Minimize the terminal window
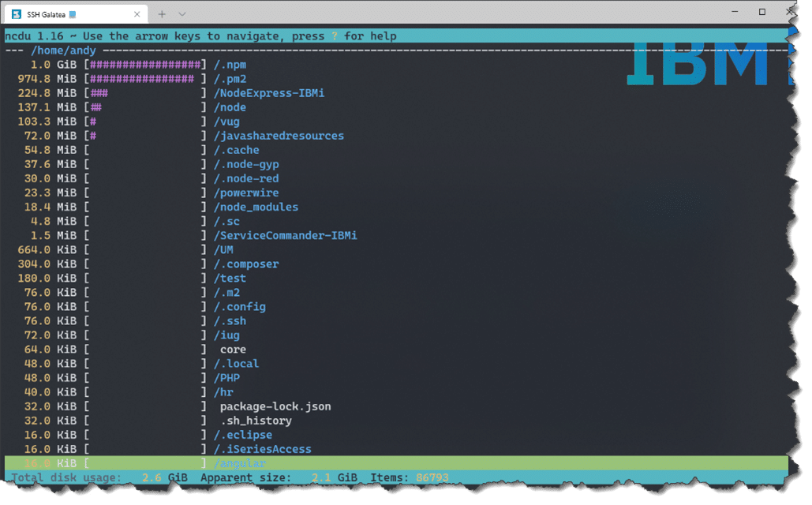 (732, 12)
